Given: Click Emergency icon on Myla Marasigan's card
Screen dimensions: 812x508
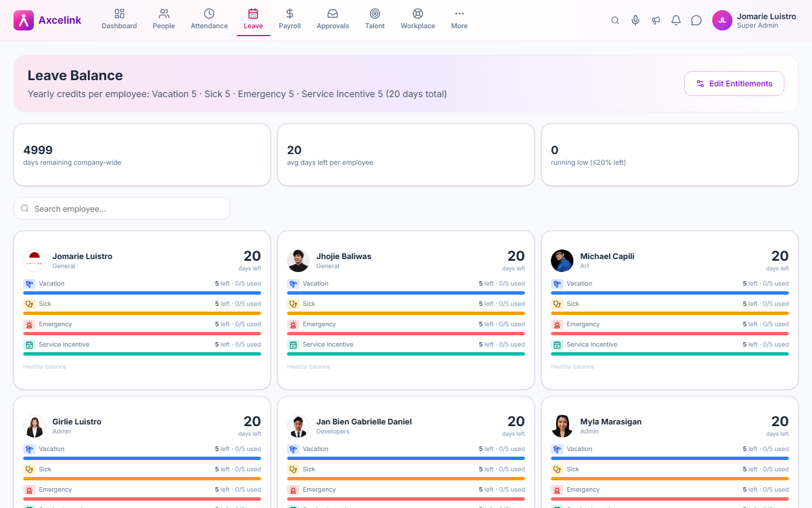Looking at the screenshot, I should pos(557,490).
